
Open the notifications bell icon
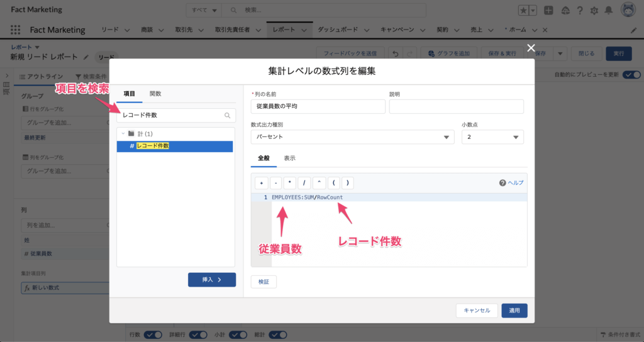tap(609, 11)
